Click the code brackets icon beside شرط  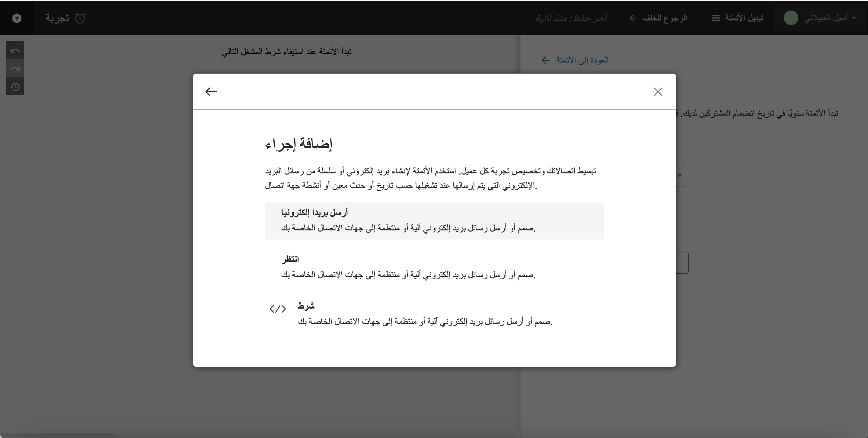coord(278,309)
